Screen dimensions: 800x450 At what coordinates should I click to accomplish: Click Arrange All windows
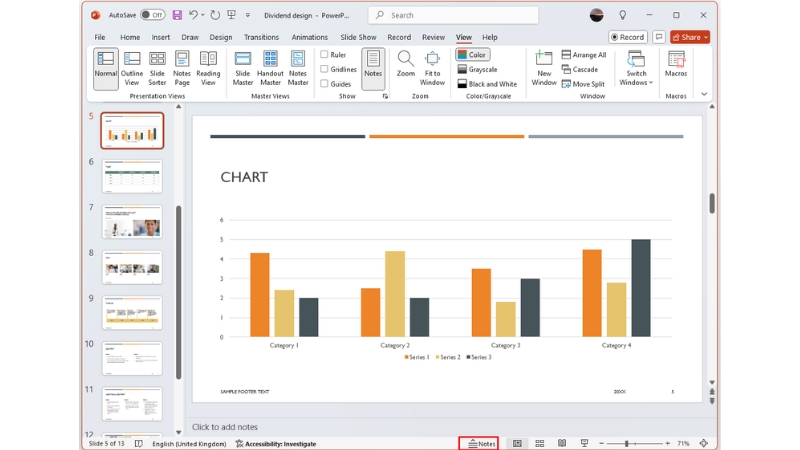click(584, 55)
